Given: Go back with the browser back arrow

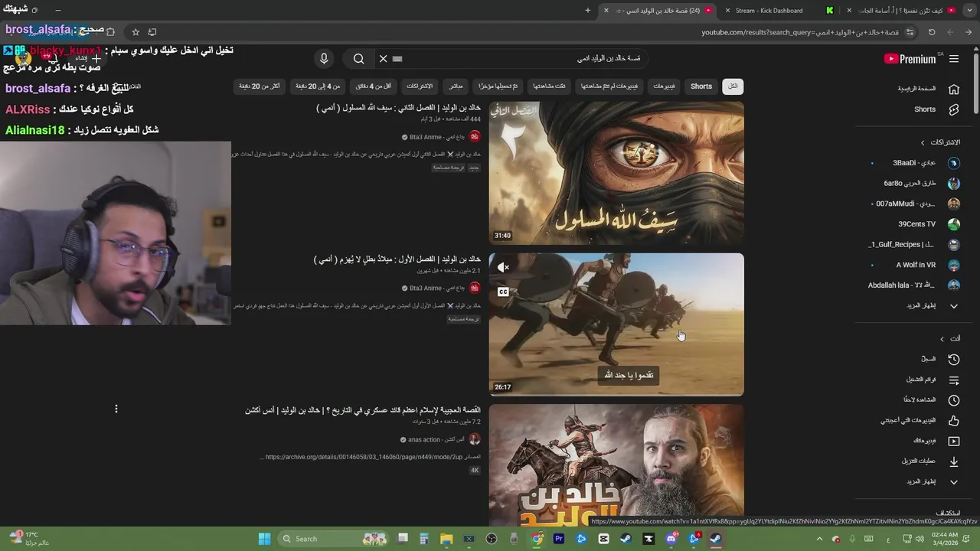Looking at the screenshot, I should click(969, 32).
